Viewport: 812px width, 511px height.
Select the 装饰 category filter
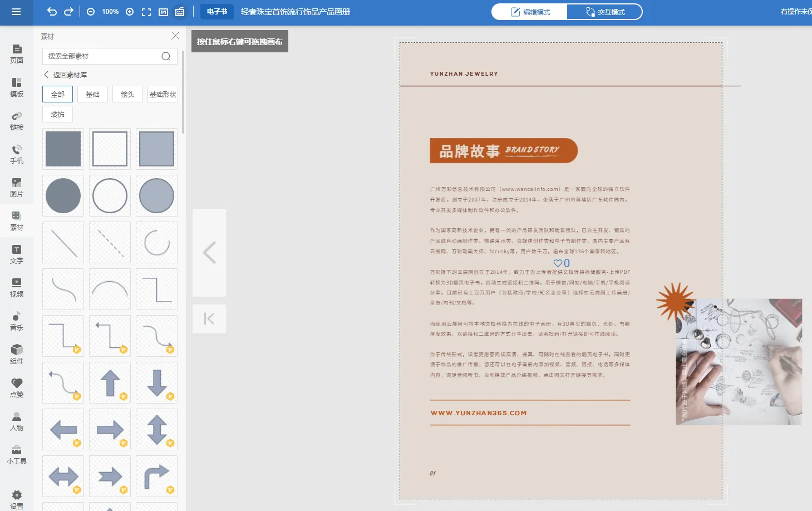click(x=57, y=115)
